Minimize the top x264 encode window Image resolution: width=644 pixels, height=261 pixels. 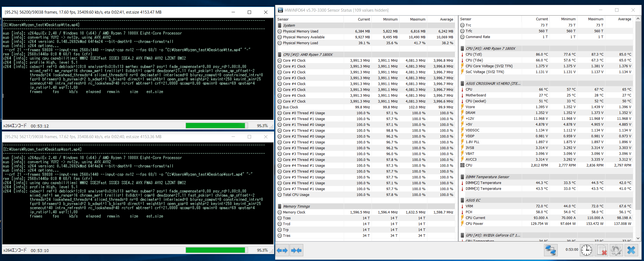pos(233,12)
